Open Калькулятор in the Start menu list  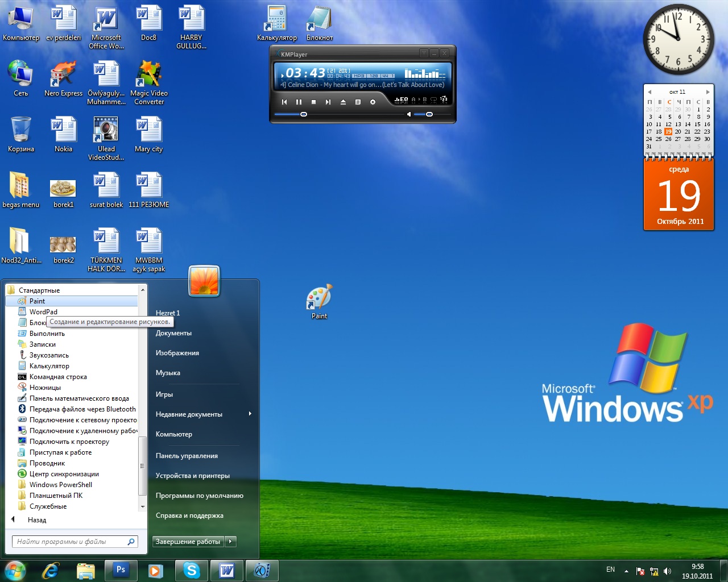(72, 366)
